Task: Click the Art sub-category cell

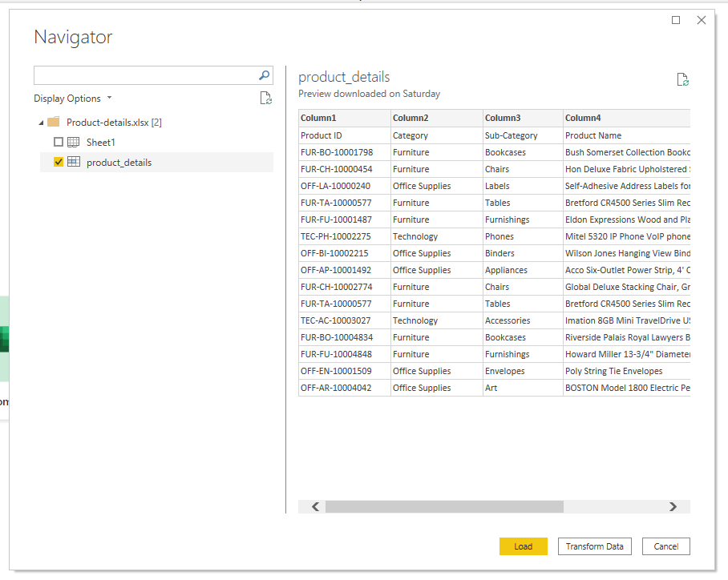Action: (523, 388)
